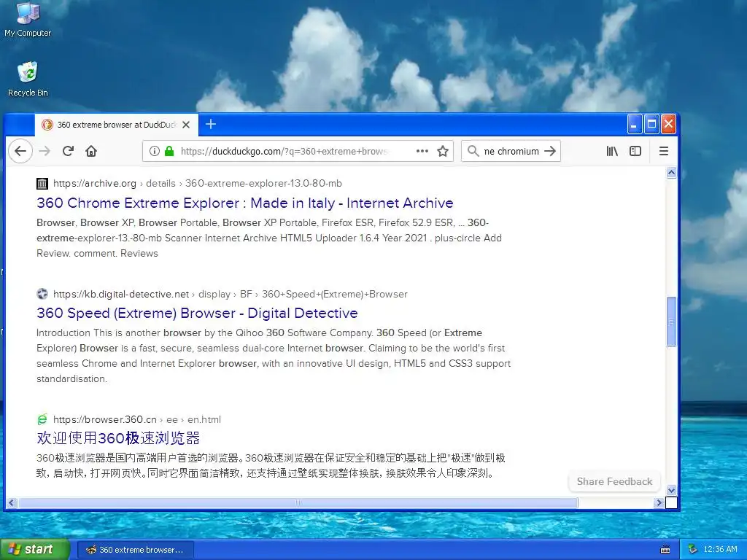Image resolution: width=747 pixels, height=560 pixels.
Task: Click the archive.org result URL path
Action: pos(198,183)
